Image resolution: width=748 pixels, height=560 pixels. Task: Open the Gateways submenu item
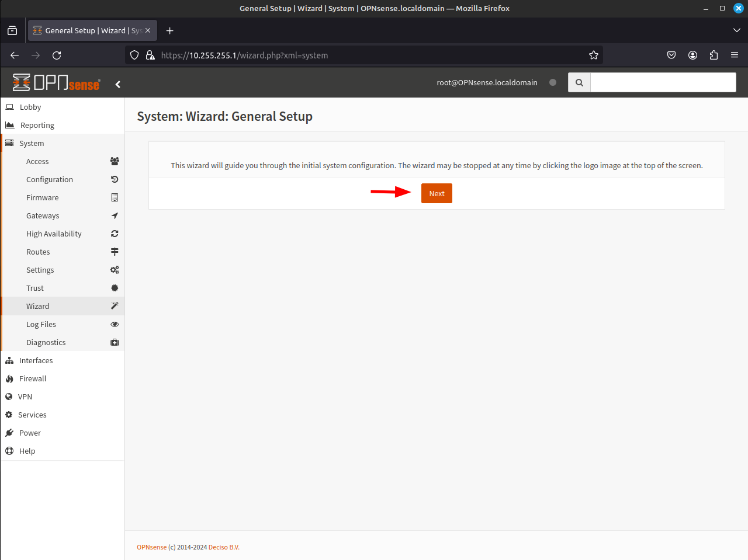pyautogui.click(x=43, y=215)
